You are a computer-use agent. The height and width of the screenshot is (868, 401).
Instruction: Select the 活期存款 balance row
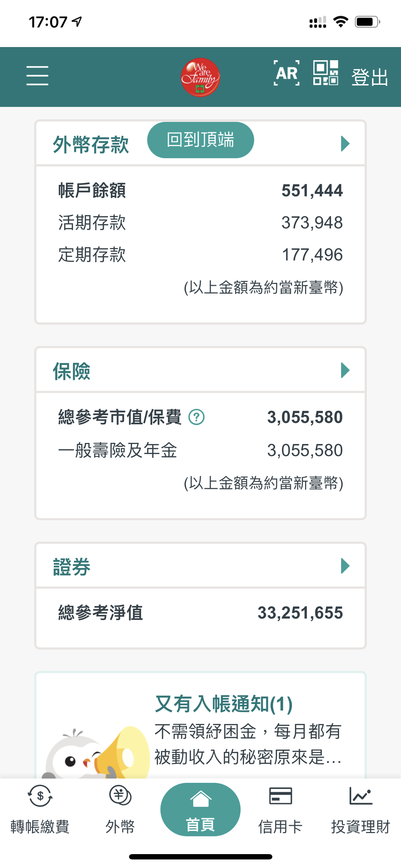click(200, 223)
